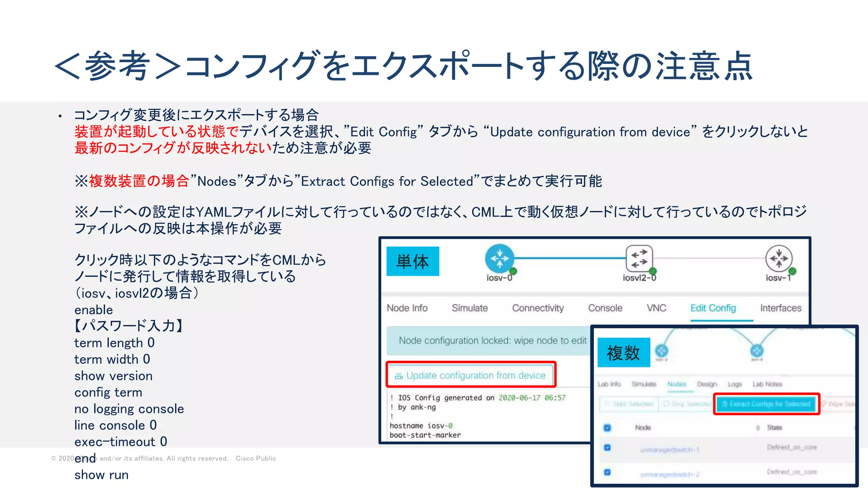The width and height of the screenshot is (868, 488).
Task: Select the Nodes tab
Action: [677, 384]
